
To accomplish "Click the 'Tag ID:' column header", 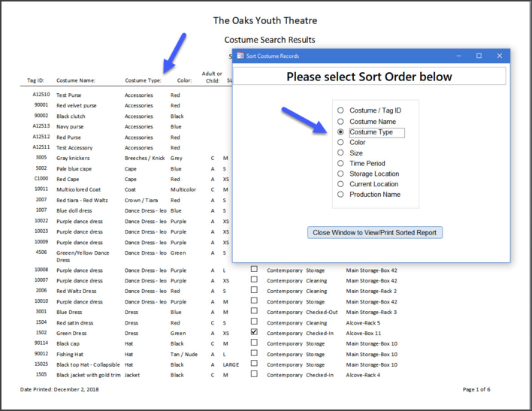I will tap(35, 80).
